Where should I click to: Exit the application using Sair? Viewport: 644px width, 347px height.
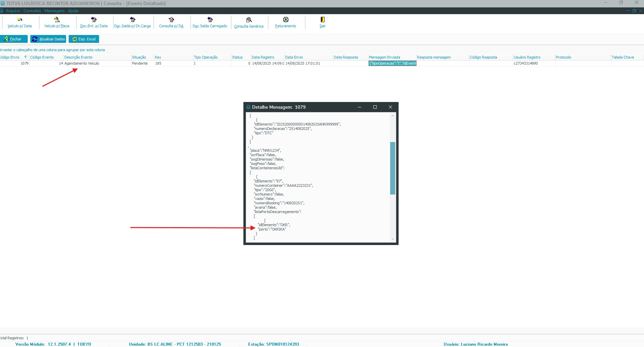323,23
